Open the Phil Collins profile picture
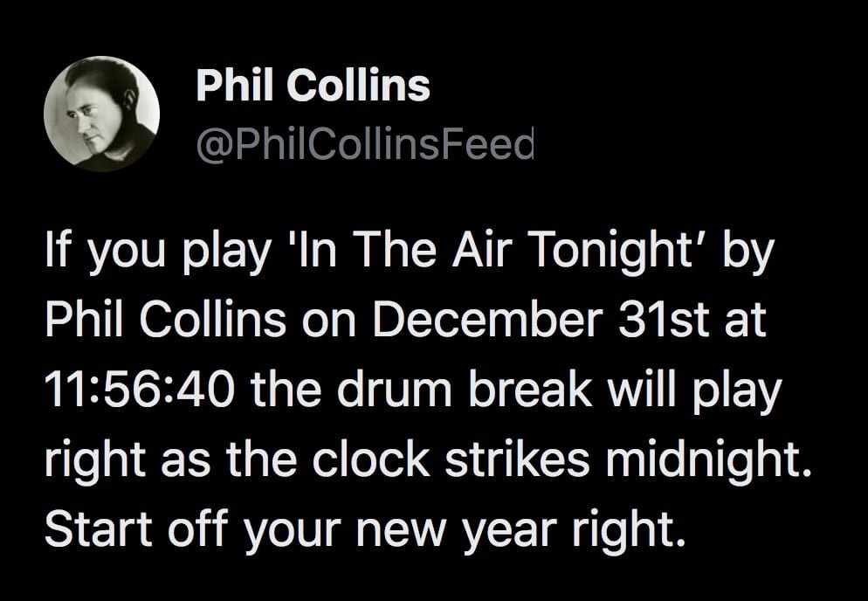The image size is (868, 601). [102, 114]
